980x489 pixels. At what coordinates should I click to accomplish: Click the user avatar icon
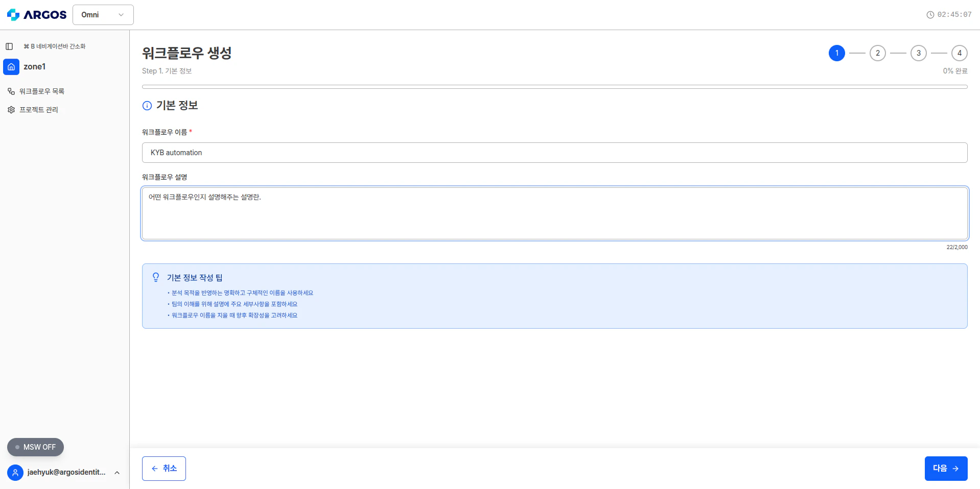(x=15, y=473)
